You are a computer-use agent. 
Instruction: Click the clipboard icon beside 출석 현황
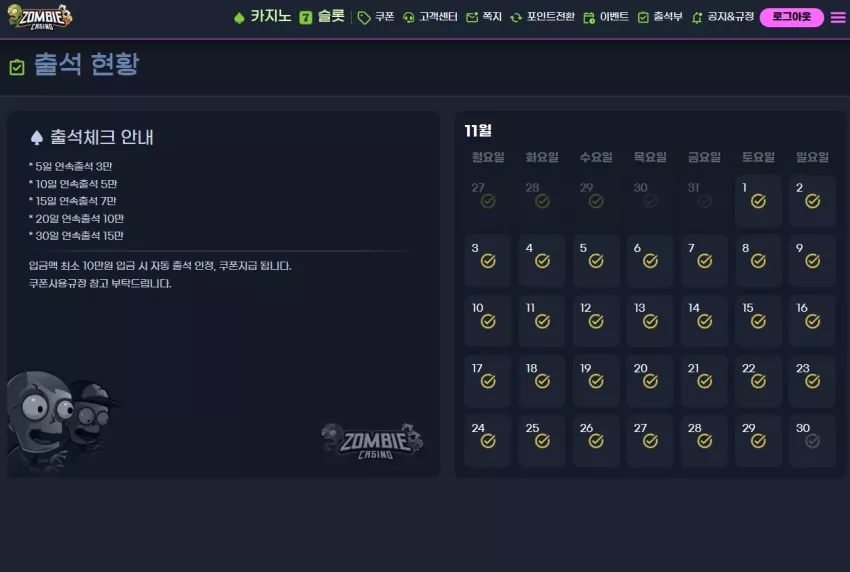click(17, 67)
